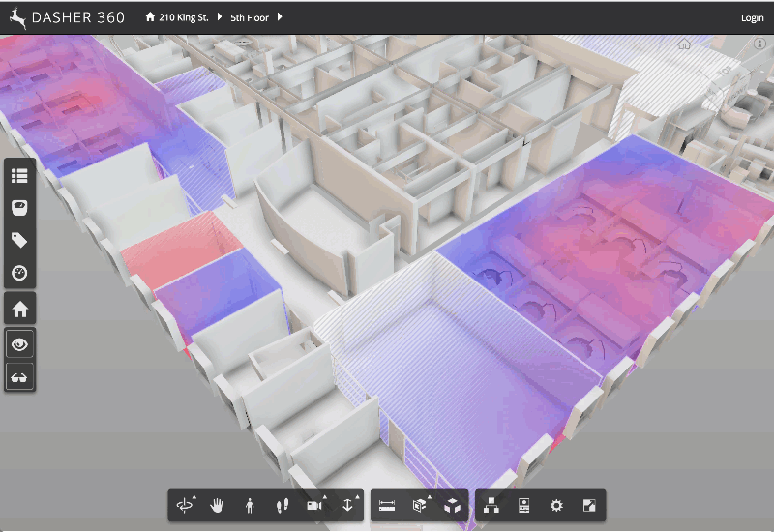Screen dimensions: 774x532
Task: Open the list panel in left sidebar
Action: pyautogui.click(x=19, y=175)
